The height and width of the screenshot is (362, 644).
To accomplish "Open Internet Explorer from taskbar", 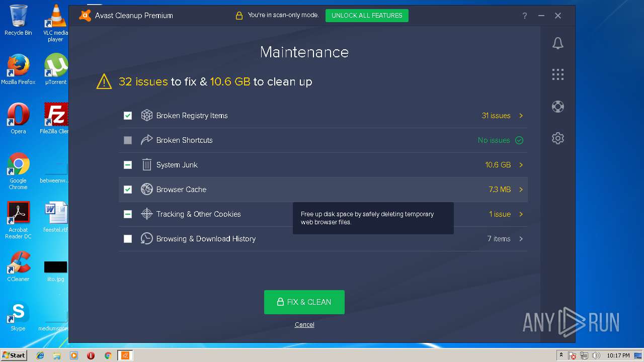I will tap(40, 355).
